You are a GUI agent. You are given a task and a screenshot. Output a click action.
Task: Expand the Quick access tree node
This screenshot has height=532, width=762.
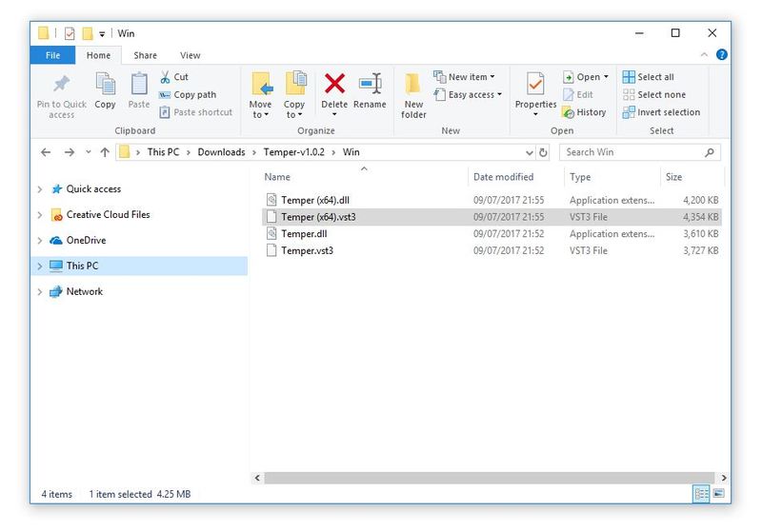pyautogui.click(x=40, y=189)
